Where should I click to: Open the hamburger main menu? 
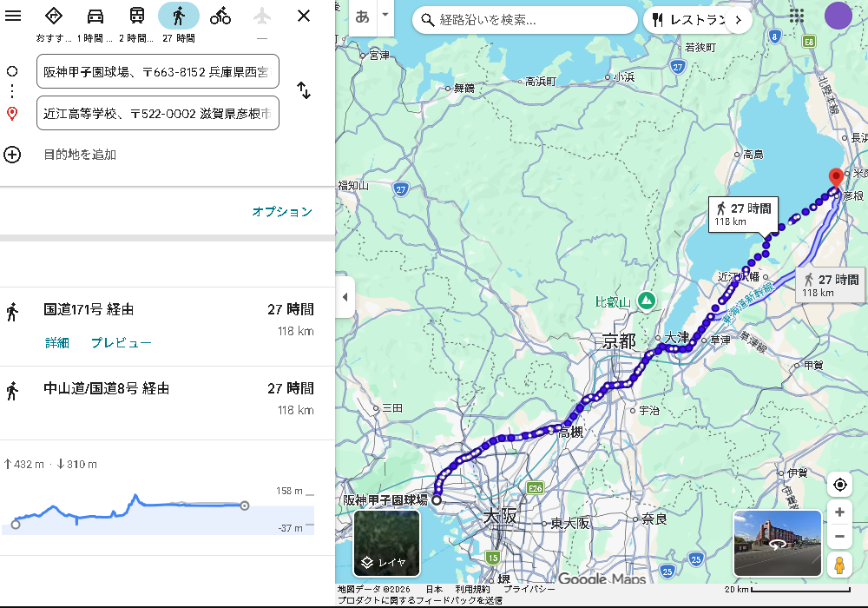coord(13,16)
